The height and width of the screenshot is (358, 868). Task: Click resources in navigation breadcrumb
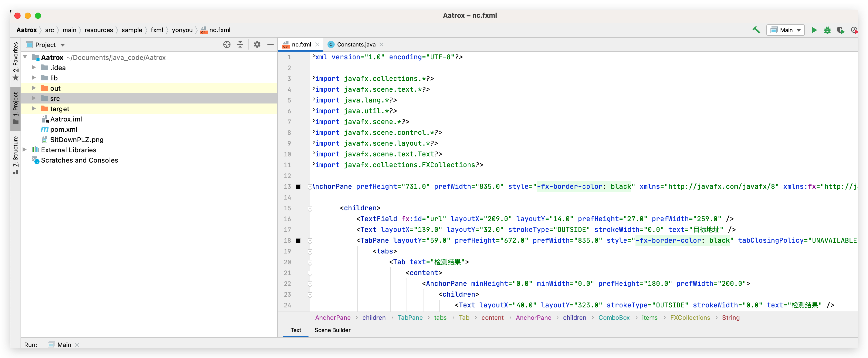[x=99, y=30]
